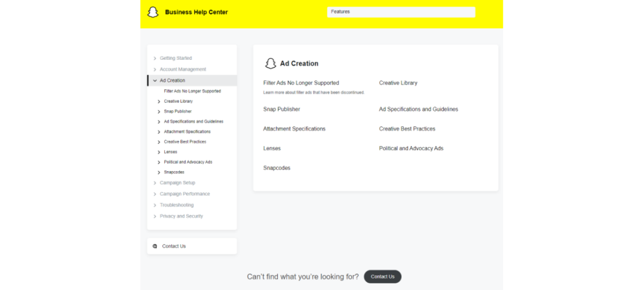Open Creative Best Practices main panel link
This screenshot has width=644, height=290.
click(407, 129)
